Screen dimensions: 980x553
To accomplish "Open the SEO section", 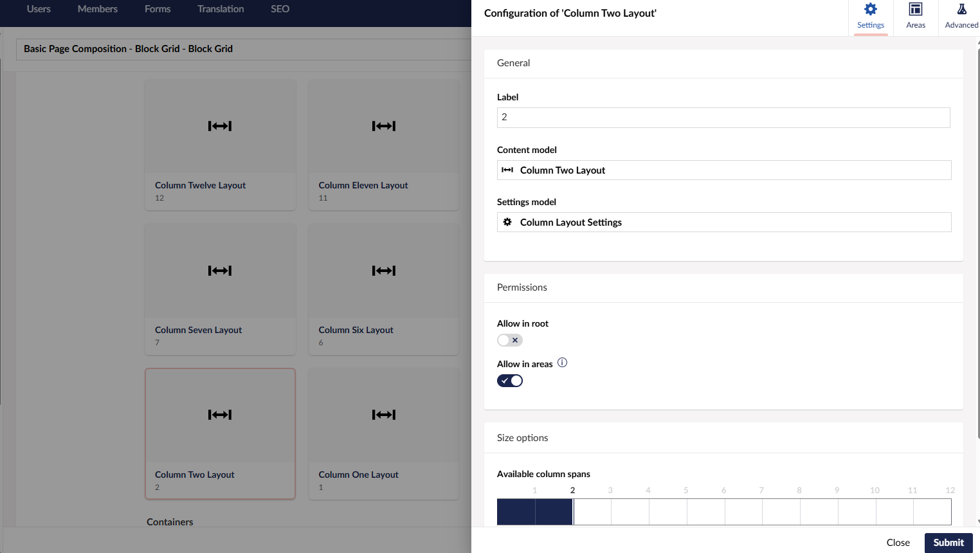I will 280,9.
